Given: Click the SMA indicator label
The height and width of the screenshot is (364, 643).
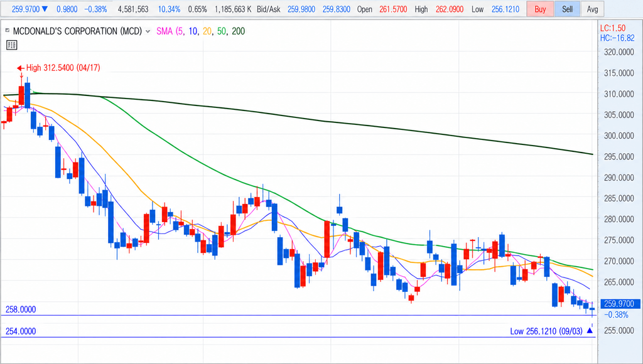Looking at the screenshot, I should 165,31.
